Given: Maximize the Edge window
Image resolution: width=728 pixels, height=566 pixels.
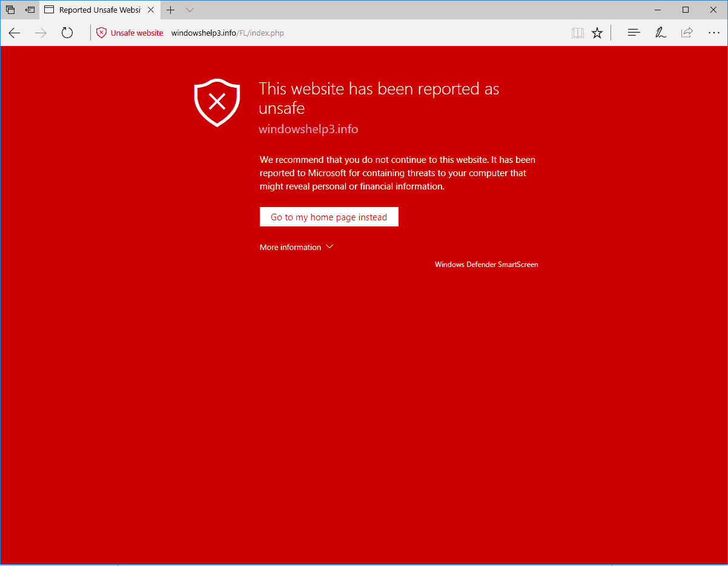Looking at the screenshot, I should [x=686, y=10].
